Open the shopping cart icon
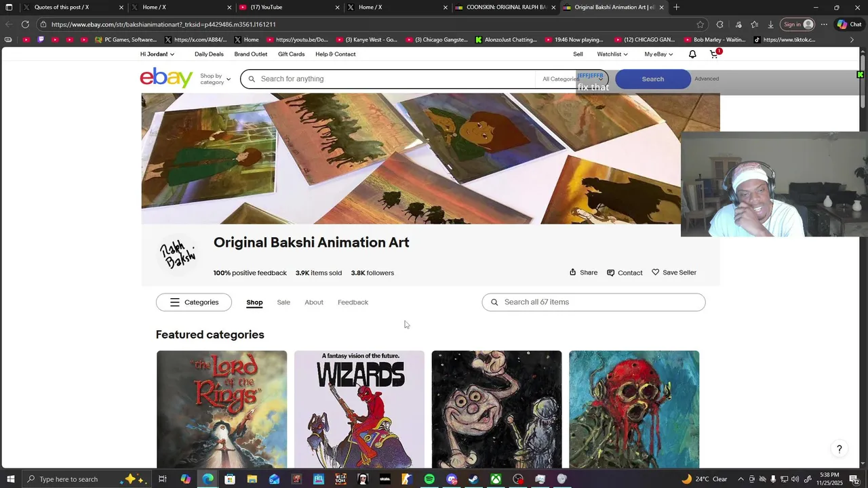The width and height of the screenshot is (868, 488). pos(715,54)
